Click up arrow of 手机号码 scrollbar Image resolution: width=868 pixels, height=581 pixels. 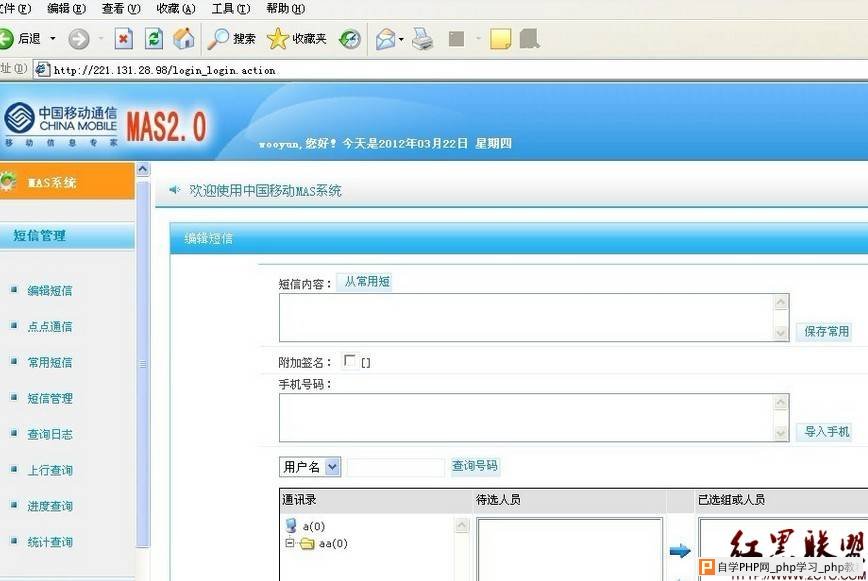[781, 402]
